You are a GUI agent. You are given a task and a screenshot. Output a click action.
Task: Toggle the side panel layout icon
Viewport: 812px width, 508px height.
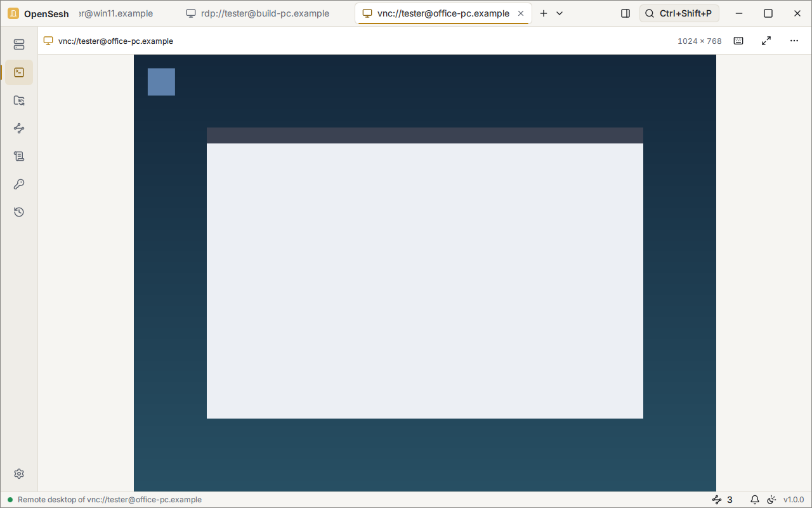click(625, 13)
